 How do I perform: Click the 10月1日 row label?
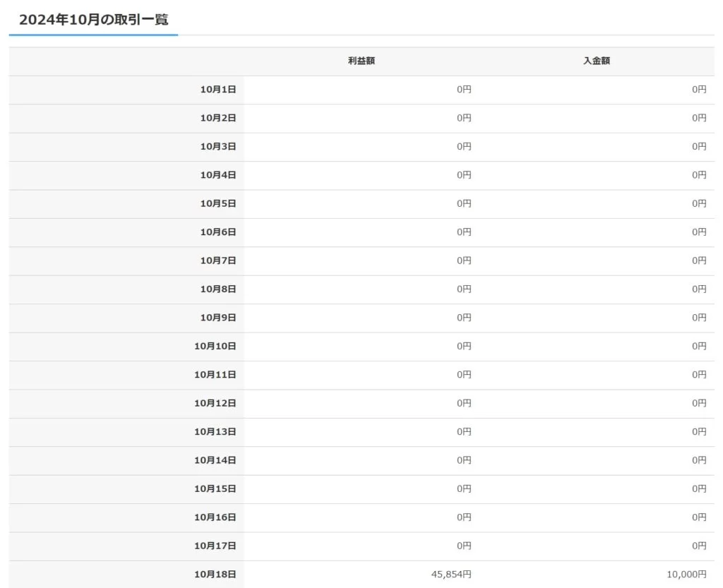(x=218, y=90)
